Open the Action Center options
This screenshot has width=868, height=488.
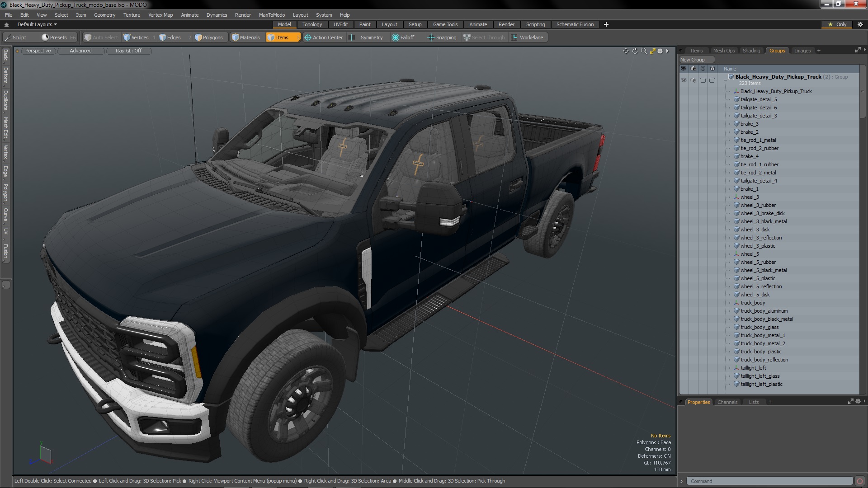click(324, 38)
